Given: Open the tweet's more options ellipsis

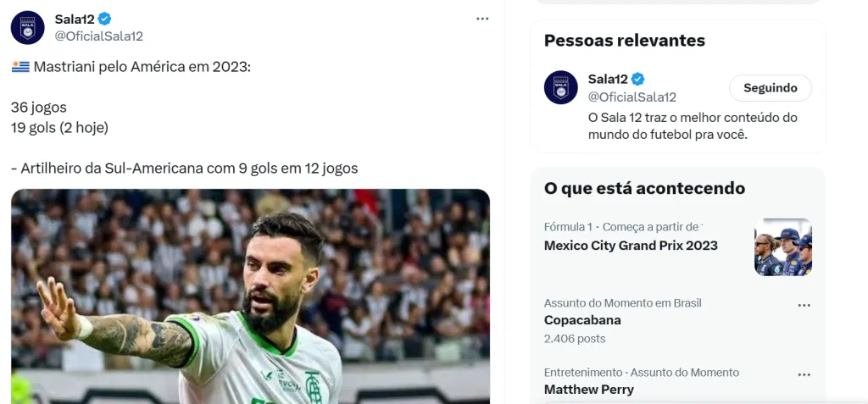Looking at the screenshot, I should [482, 19].
